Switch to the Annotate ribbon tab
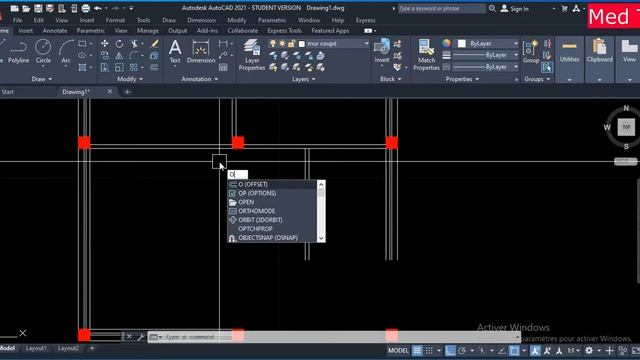This screenshot has height=360, width=640. pos(55,31)
